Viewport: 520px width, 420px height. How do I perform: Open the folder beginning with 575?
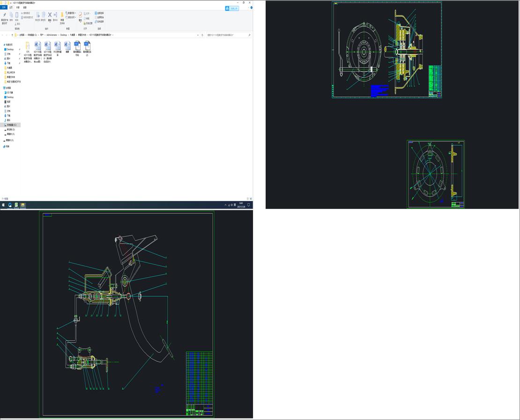tap(28, 52)
